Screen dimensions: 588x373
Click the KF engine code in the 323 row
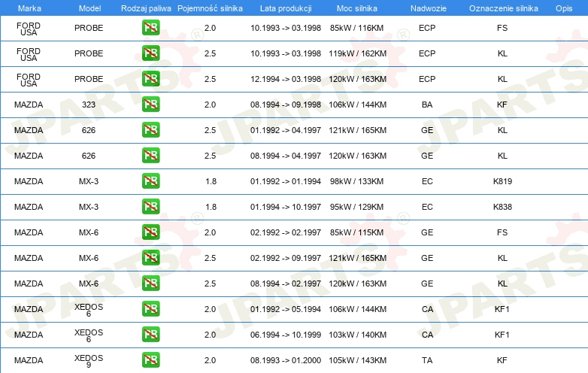(x=502, y=105)
